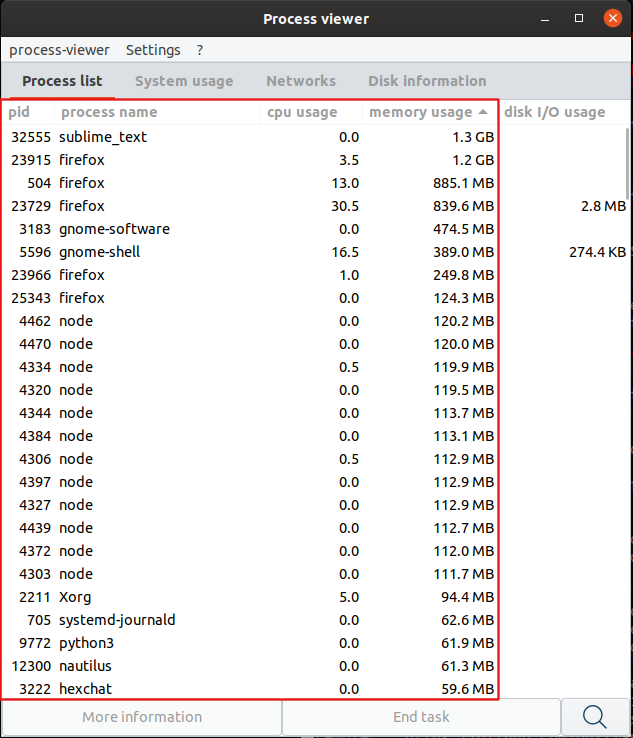Select node process with pid 4306

(316, 459)
